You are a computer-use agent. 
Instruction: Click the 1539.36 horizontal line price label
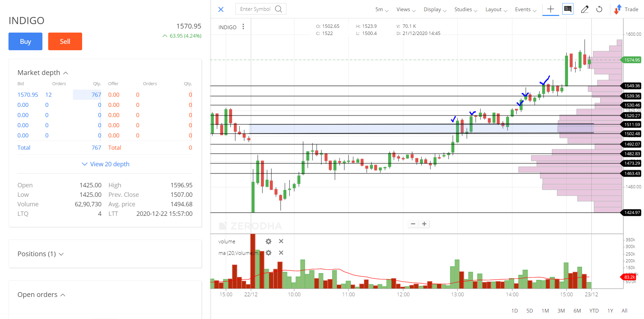pyautogui.click(x=631, y=96)
